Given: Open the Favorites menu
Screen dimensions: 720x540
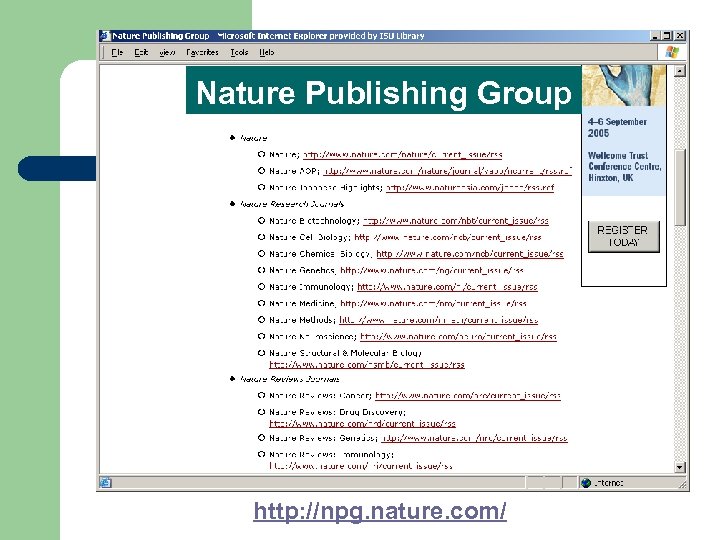Looking at the screenshot, I should [202, 52].
